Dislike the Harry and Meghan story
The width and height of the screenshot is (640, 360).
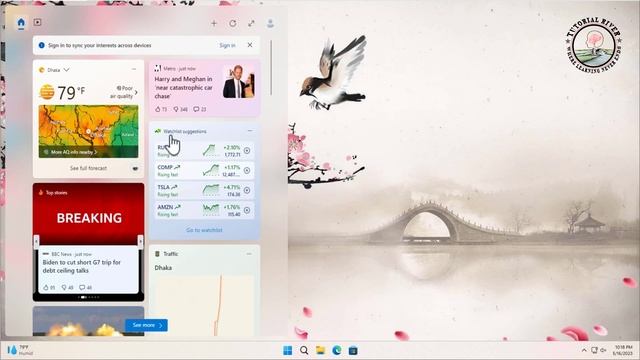click(180, 109)
